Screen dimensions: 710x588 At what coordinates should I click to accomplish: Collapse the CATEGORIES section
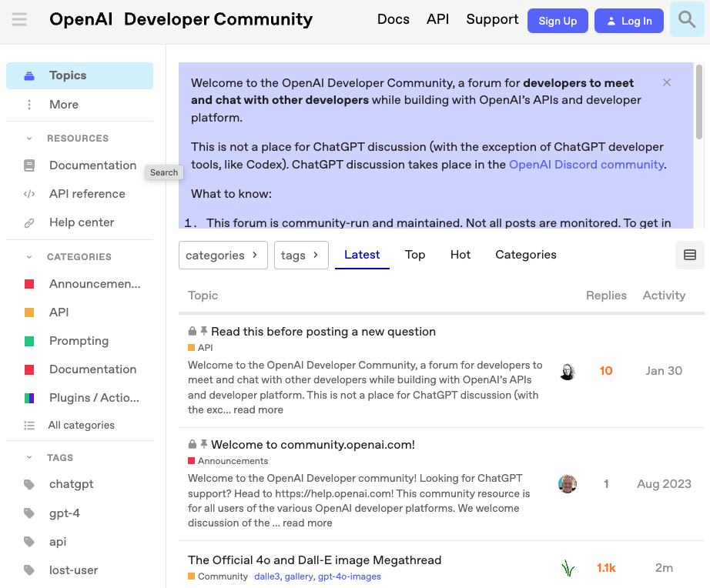coord(29,257)
